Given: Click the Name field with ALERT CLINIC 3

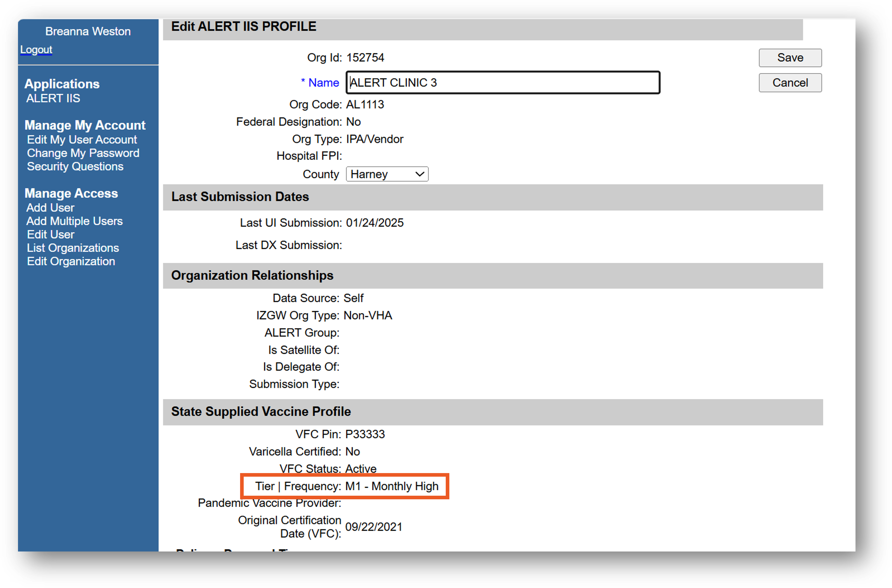Looking at the screenshot, I should (x=503, y=83).
